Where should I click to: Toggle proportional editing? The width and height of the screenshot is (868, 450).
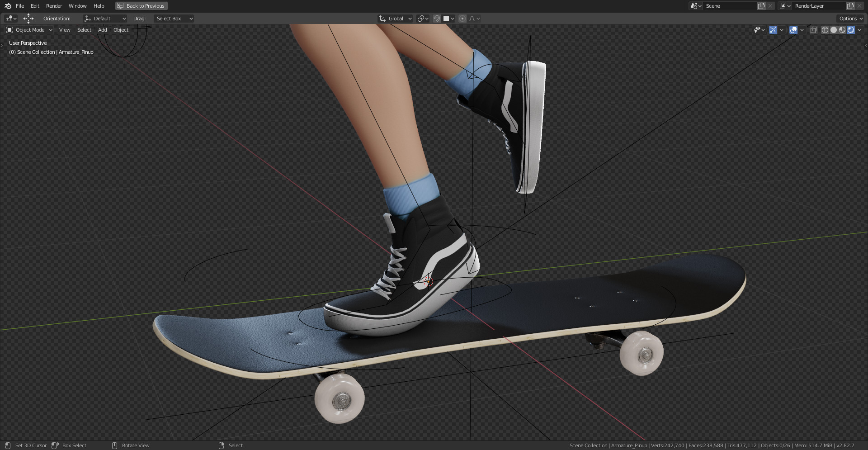(x=462, y=19)
